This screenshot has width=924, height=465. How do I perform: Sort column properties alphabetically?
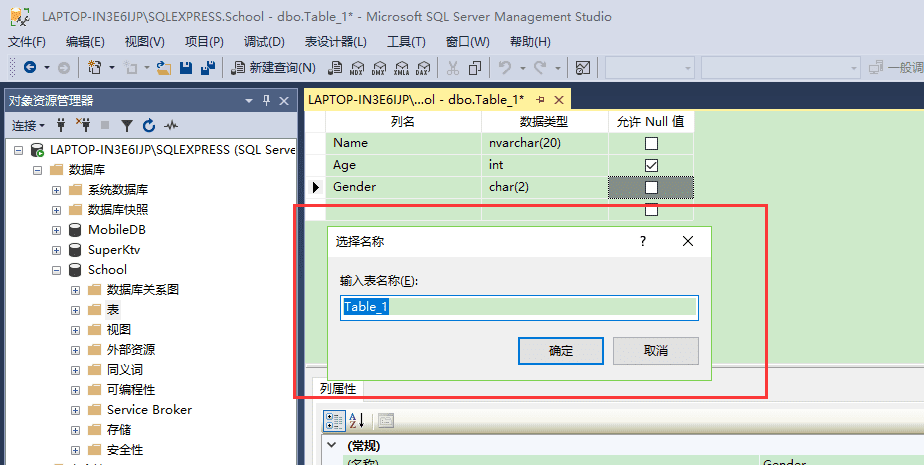pyautogui.click(x=357, y=421)
